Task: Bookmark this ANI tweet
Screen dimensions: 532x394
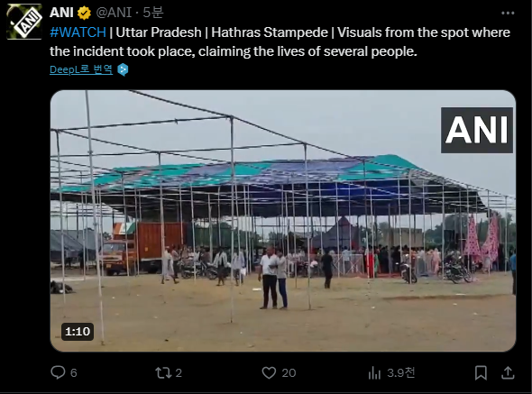Action: tap(481, 372)
